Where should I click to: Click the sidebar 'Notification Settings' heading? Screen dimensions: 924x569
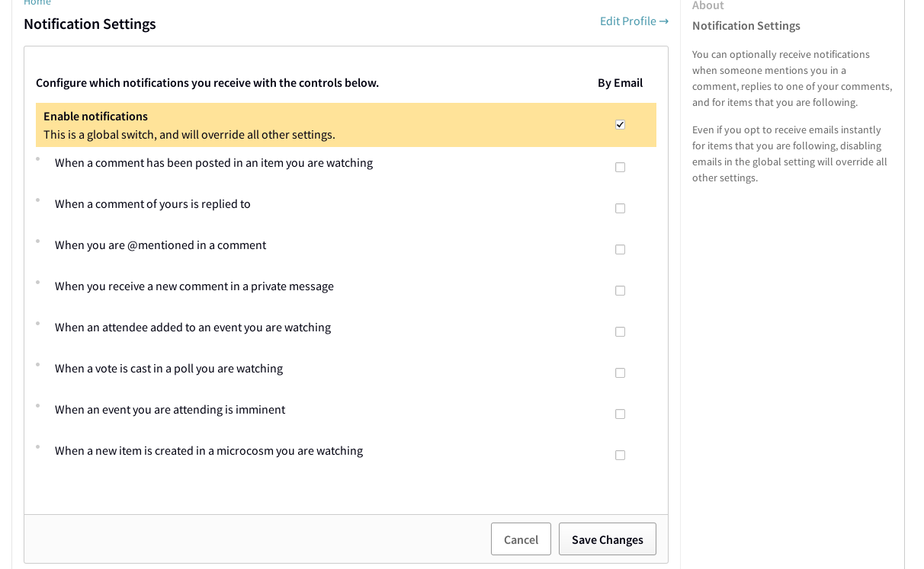pyautogui.click(x=746, y=26)
